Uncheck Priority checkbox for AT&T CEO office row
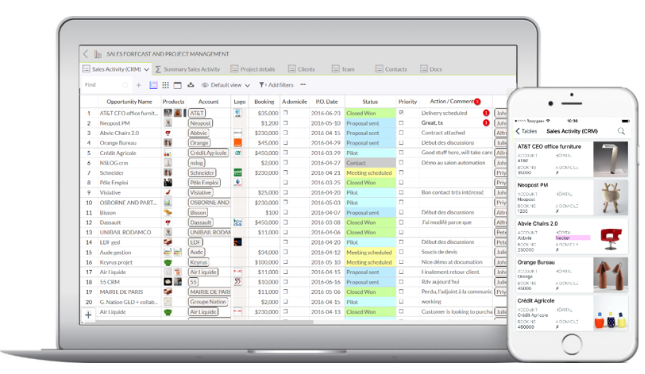The width and height of the screenshot is (645, 374). [401, 112]
